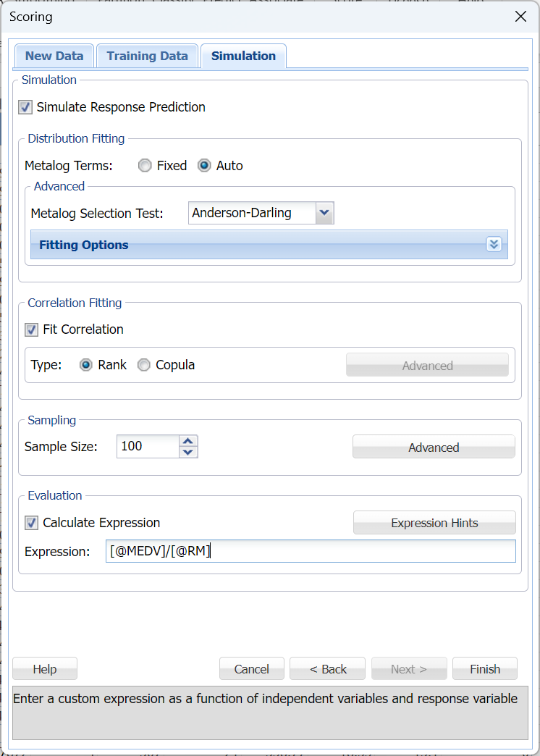The image size is (540, 756).
Task: Select the Simulation tab
Action: point(243,56)
